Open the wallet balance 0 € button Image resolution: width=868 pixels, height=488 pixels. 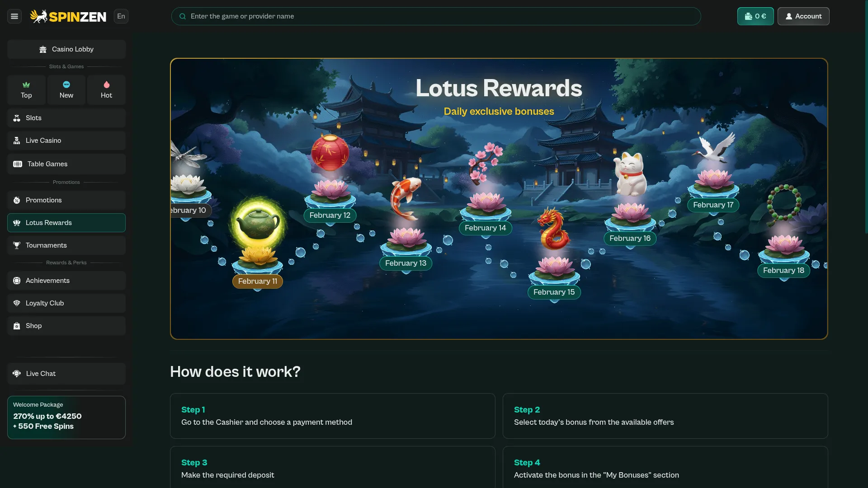[x=755, y=16]
